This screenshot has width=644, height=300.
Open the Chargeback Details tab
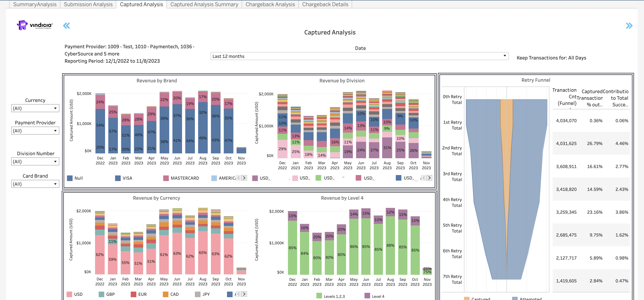pyautogui.click(x=325, y=4)
